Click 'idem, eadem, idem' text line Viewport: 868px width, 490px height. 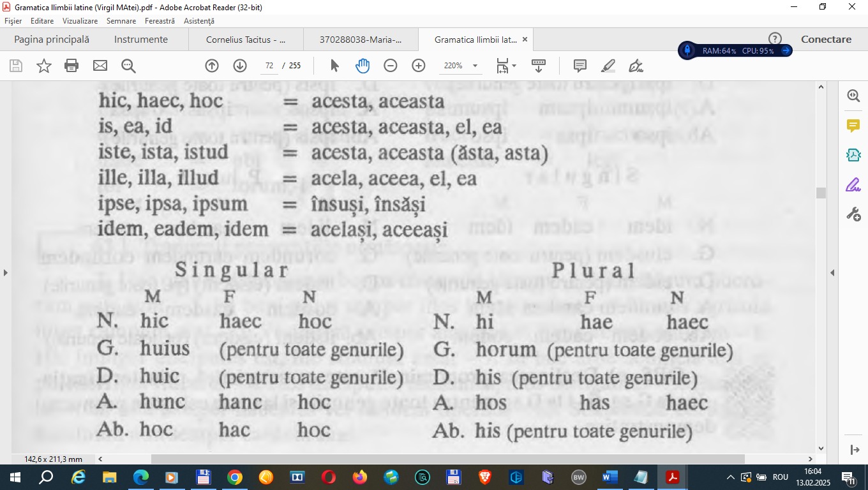click(183, 230)
